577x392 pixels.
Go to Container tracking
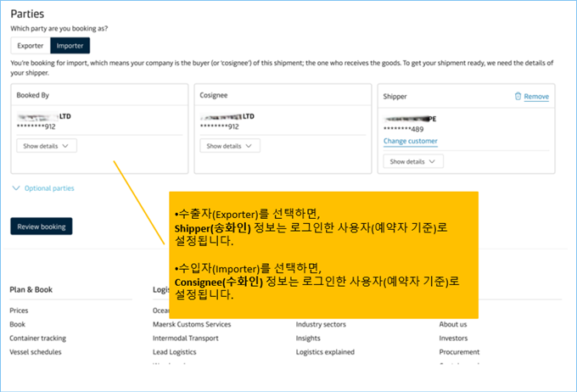tap(37, 338)
